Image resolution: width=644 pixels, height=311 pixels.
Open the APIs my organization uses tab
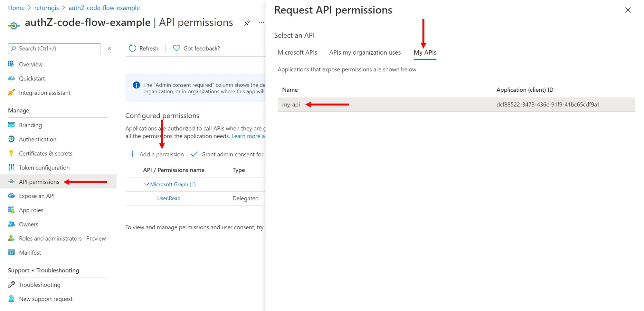(365, 52)
